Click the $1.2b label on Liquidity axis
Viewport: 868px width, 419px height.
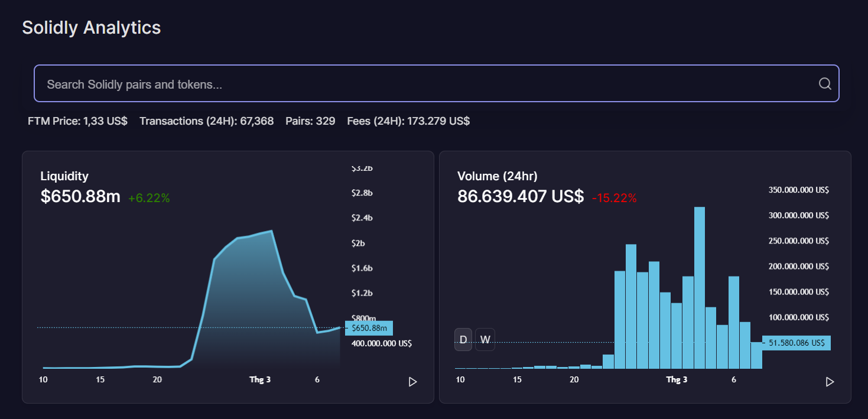coord(362,293)
